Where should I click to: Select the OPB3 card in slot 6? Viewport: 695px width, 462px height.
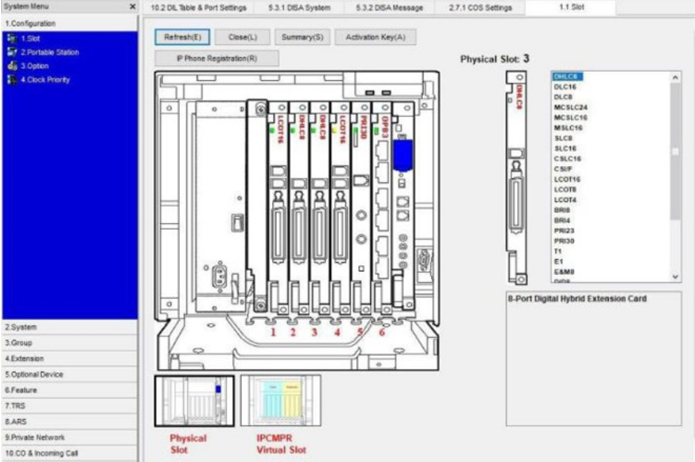point(382,206)
